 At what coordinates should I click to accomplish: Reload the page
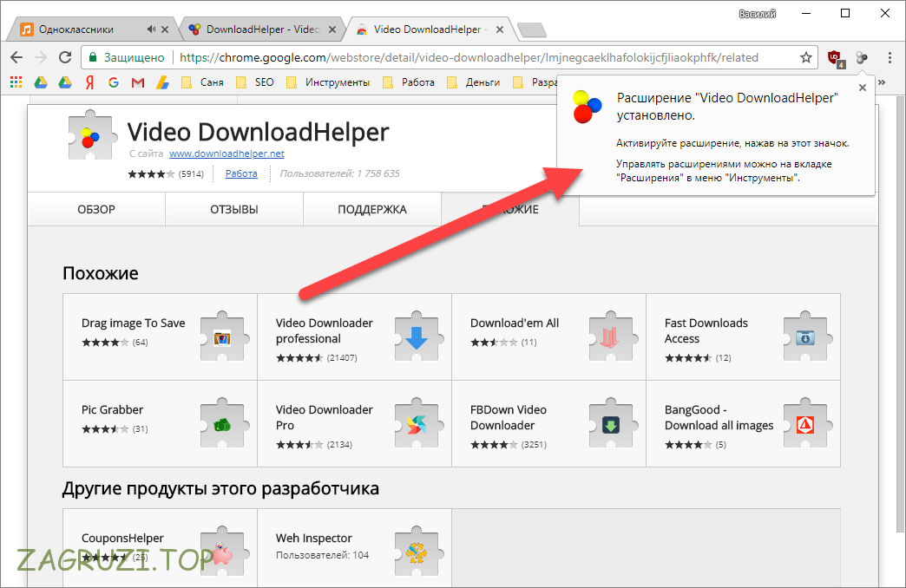coord(65,57)
